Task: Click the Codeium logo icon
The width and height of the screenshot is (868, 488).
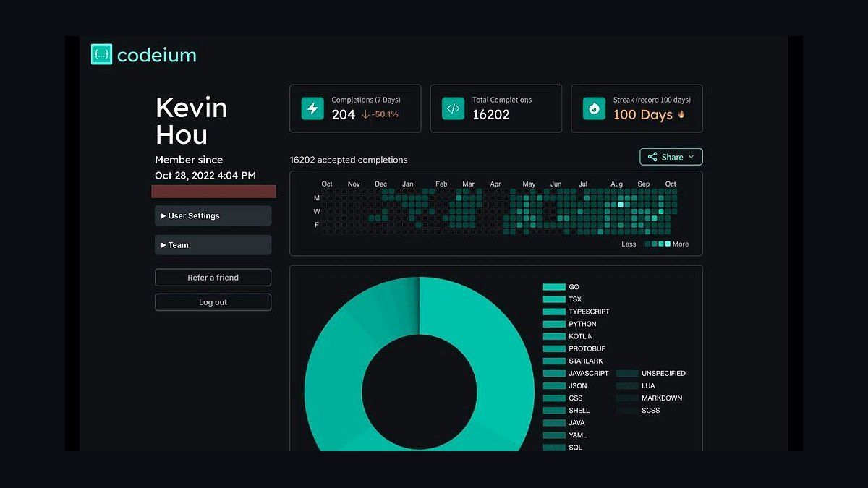Action: coord(101,55)
